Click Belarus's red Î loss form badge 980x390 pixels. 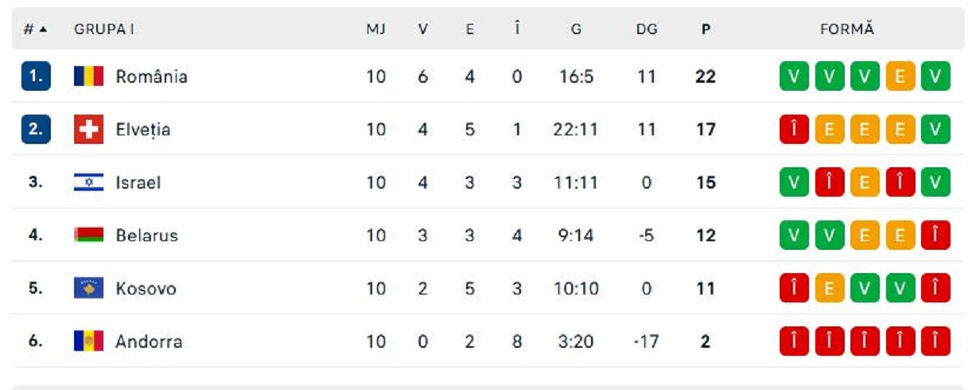coord(935,235)
